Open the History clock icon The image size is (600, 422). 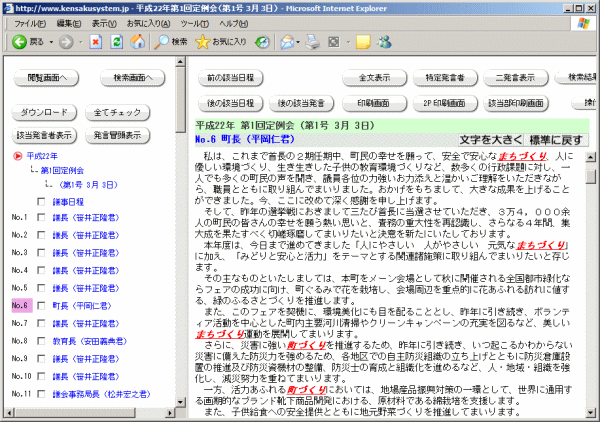[x=262, y=42]
